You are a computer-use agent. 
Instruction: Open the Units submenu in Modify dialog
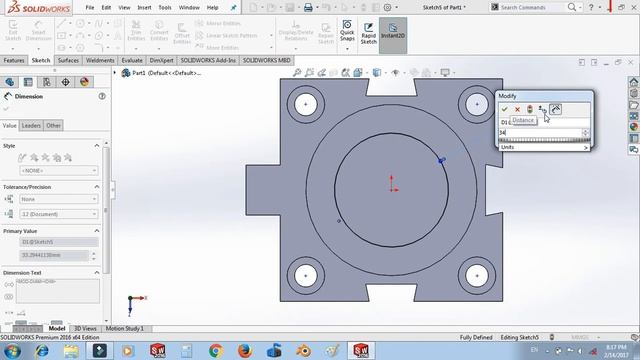point(544,147)
